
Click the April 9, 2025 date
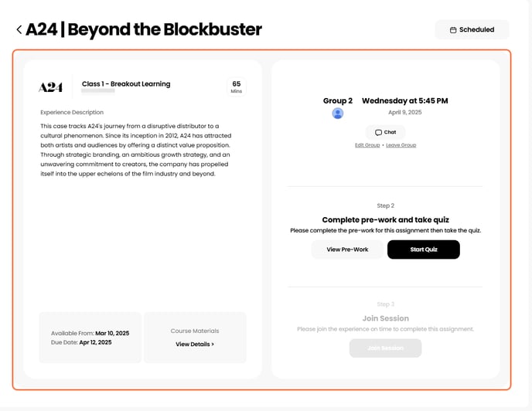tap(404, 112)
